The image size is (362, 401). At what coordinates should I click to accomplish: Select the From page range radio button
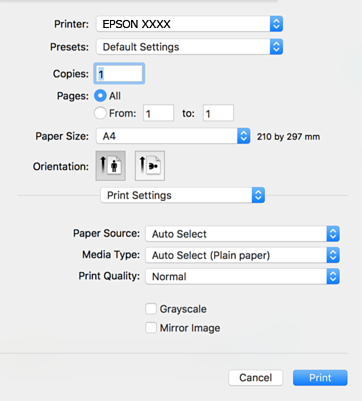[100, 113]
